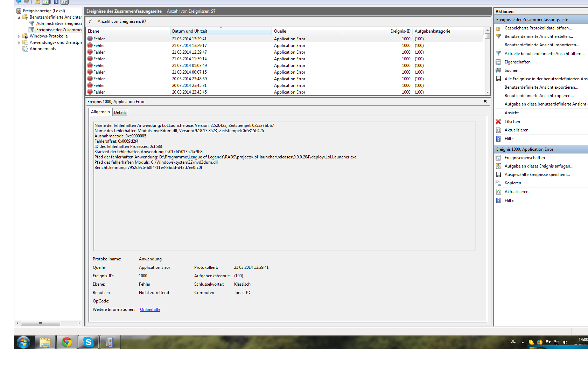Click Benutzerdefinierte Ansicht kopieren action
Viewport: 588px width, 368px height.
539,96
